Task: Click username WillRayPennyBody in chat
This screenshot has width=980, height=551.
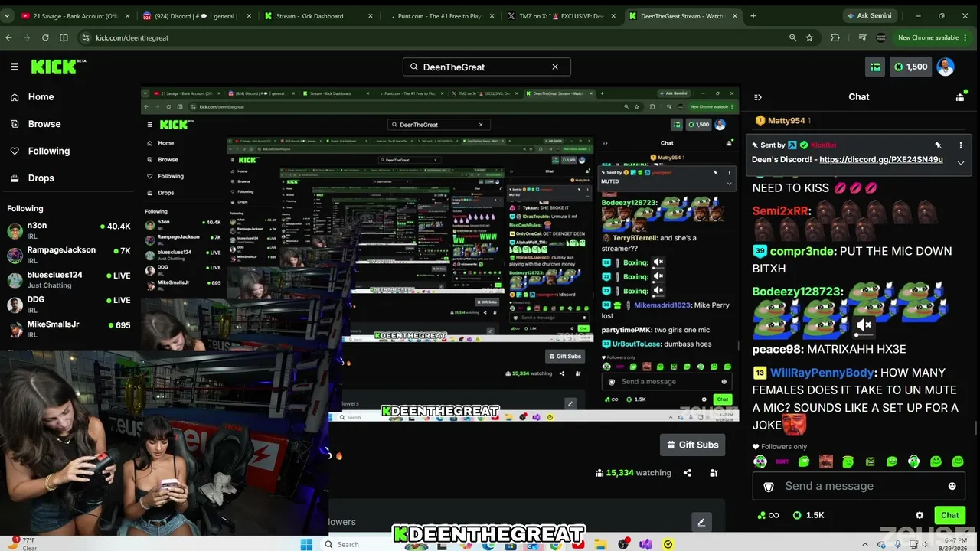Action: (823, 373)
